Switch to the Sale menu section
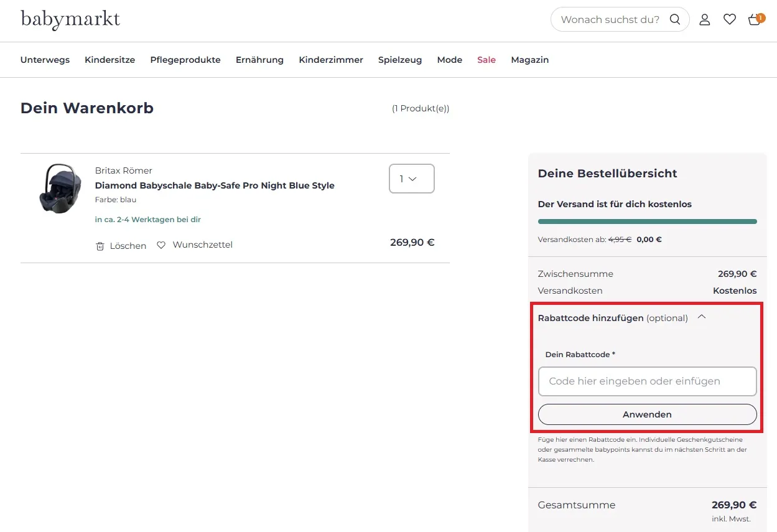This screenshot has width=777, height=532. click(x=486, y=60)
